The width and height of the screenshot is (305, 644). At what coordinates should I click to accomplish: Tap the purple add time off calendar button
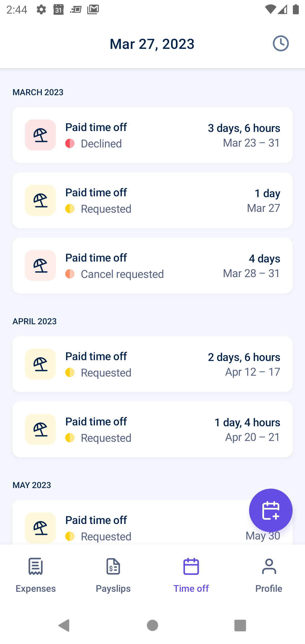(271, 510)
